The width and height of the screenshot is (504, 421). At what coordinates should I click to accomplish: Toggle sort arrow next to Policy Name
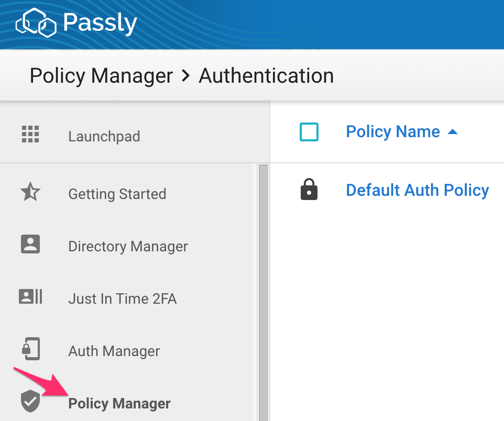pos(453,131)
